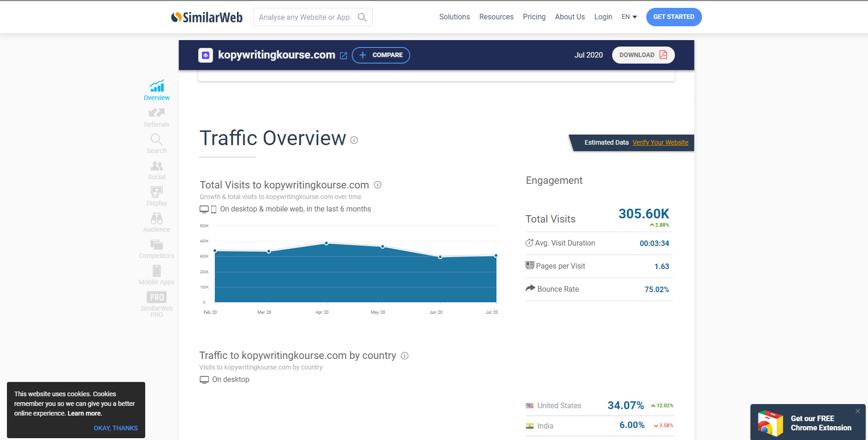Click the 34.07% United States share
The height and width of the screenshot is (440, 868).
coord(626,405)
